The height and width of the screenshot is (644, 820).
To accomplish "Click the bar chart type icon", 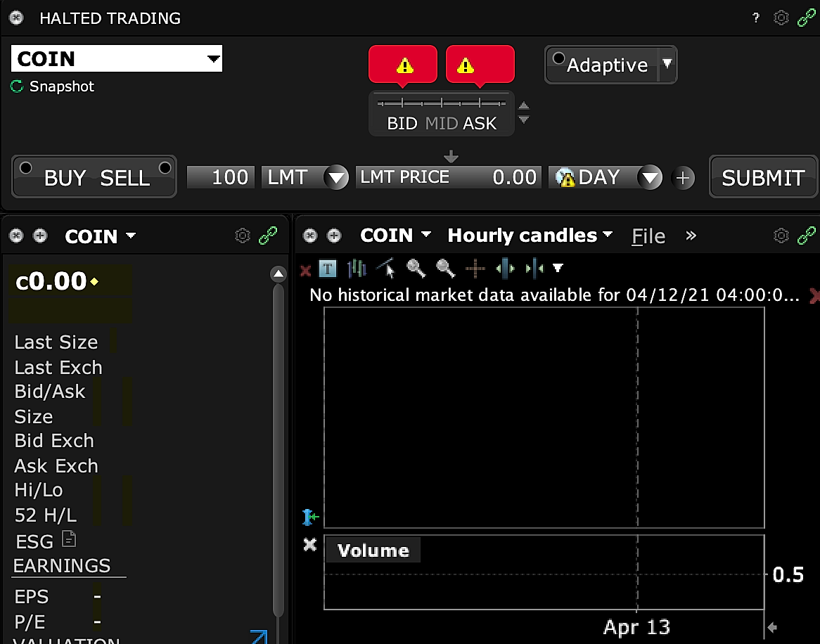I will coord(357,269).
